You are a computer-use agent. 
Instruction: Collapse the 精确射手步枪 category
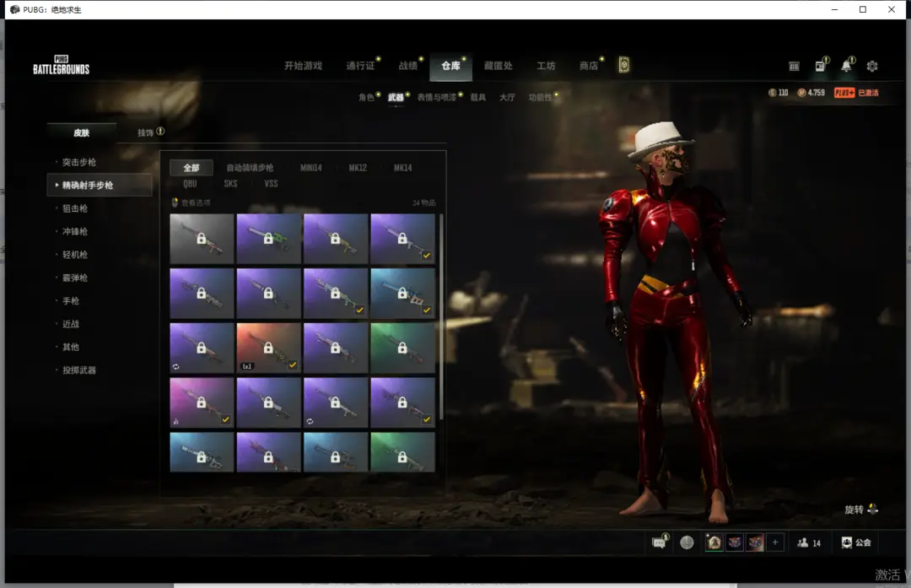(x=100, y=185)
